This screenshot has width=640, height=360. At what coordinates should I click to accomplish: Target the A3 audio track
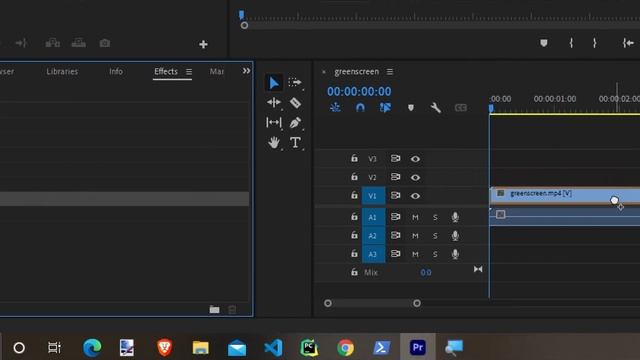click(x=373, y=254)
